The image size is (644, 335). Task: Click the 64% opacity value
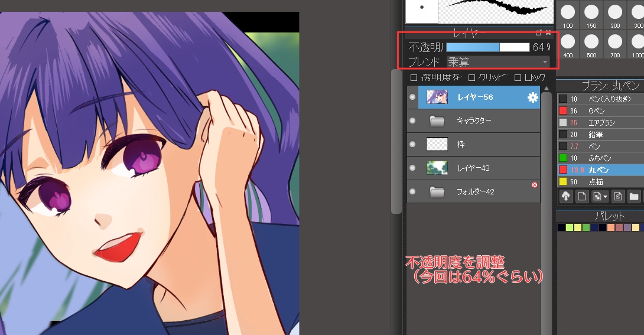click(x=541, y=47)
